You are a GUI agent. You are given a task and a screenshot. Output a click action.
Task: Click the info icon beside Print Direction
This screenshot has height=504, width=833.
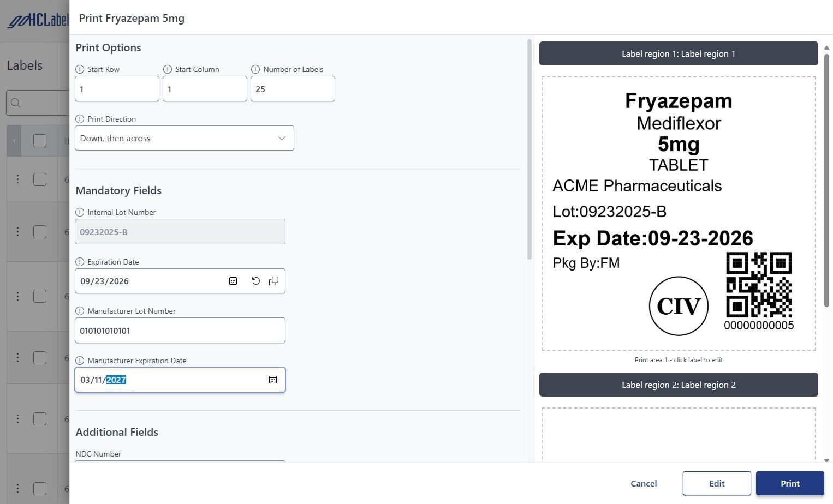pyautogui.click(x=80, y=119)
